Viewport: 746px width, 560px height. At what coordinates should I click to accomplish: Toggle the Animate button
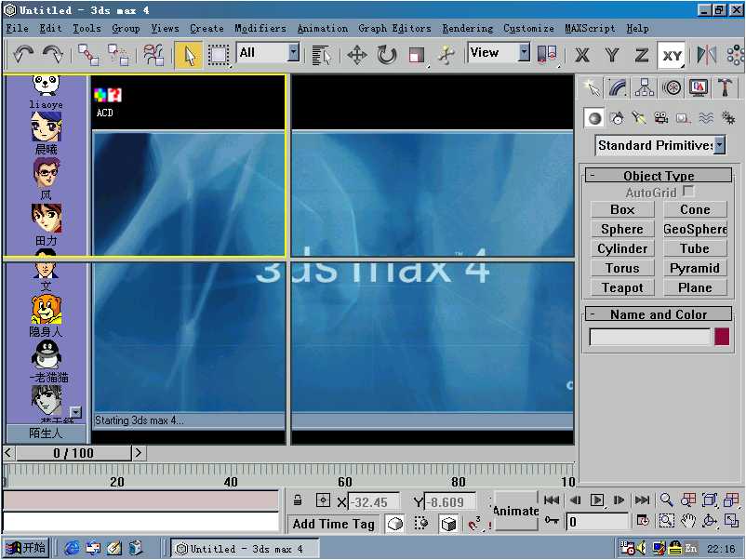tap(515, 511)
